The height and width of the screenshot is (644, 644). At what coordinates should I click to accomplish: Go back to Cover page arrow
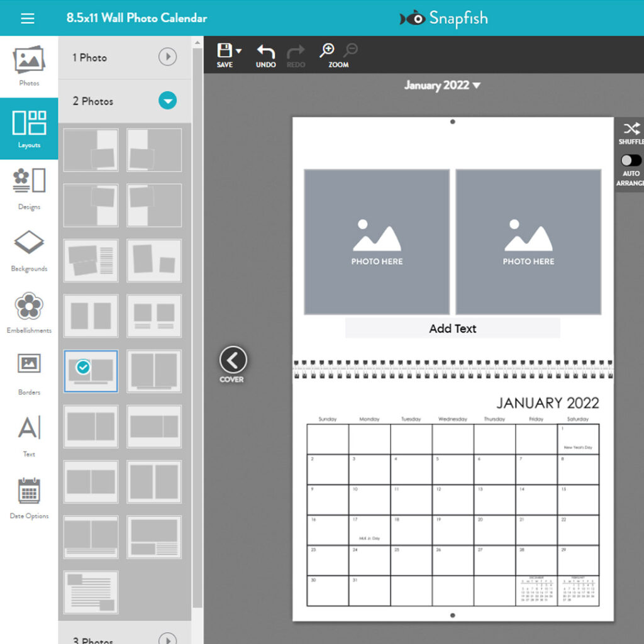click(x=233, y=360)
